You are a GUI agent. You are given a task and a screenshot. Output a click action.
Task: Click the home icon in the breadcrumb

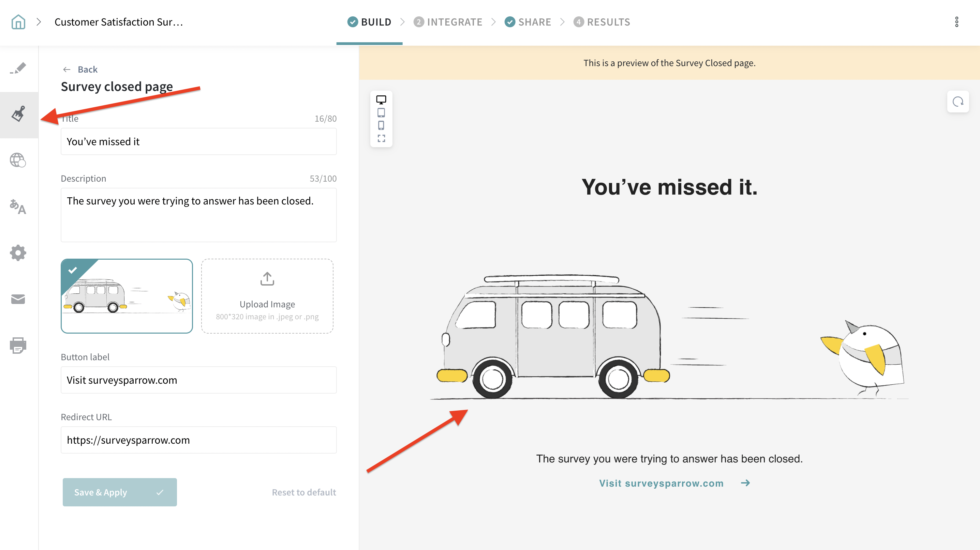point(18,22)
